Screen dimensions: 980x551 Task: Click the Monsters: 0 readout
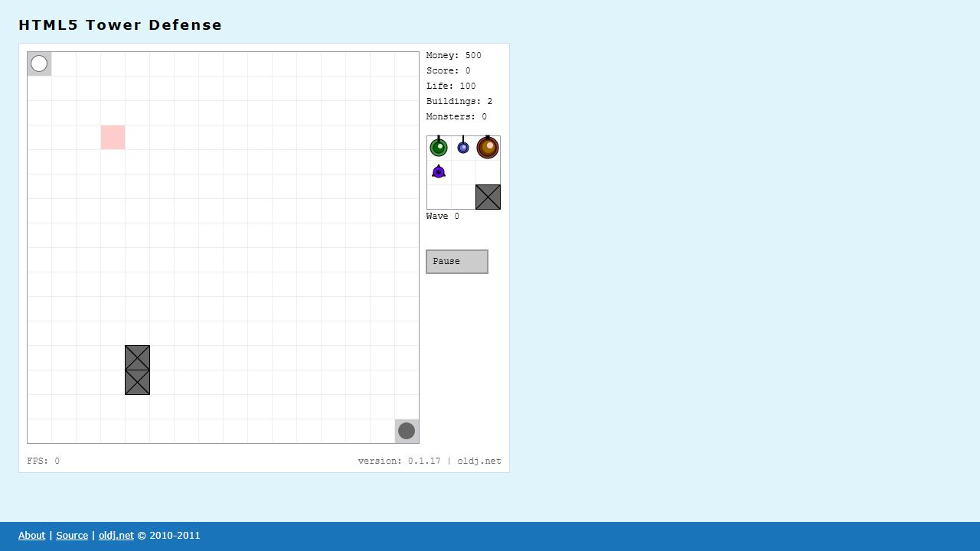(456, 116)
